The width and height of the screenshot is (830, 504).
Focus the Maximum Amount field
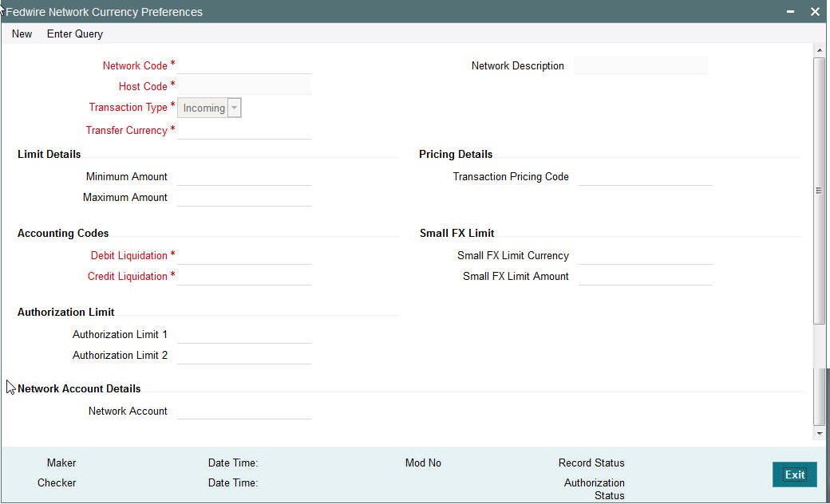(x=244, y=197)
